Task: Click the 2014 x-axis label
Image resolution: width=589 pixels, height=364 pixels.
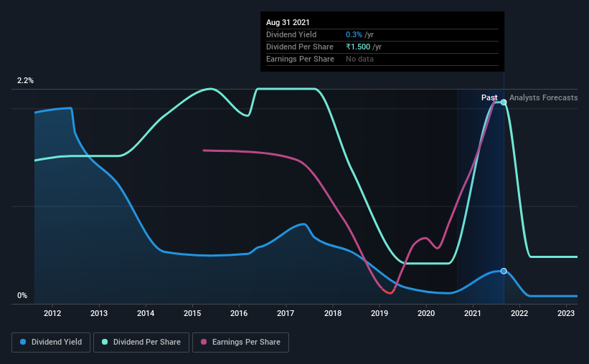Action: click(x=146, y=313)
